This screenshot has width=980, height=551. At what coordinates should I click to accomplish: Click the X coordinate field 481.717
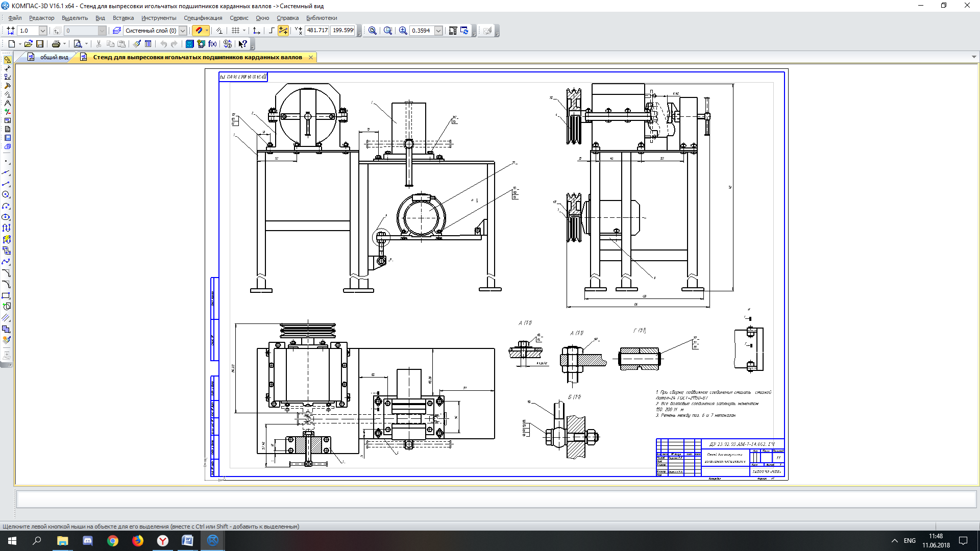coord(317,31)
